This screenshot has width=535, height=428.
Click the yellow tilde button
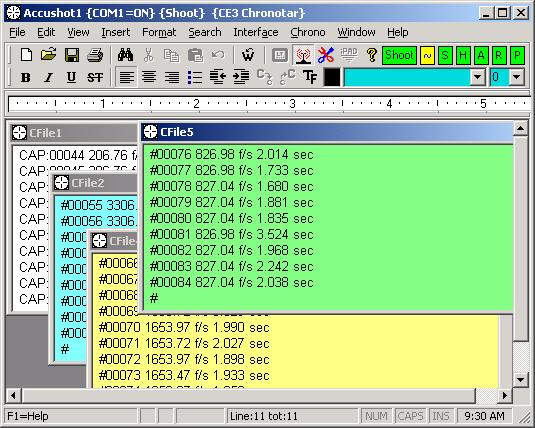427,55
